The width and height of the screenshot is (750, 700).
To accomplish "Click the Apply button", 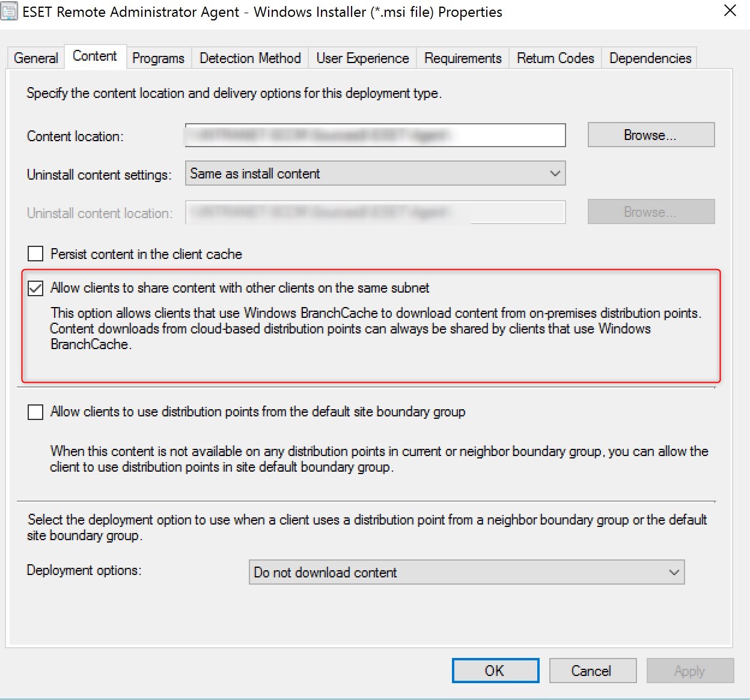I will point(690,671).
